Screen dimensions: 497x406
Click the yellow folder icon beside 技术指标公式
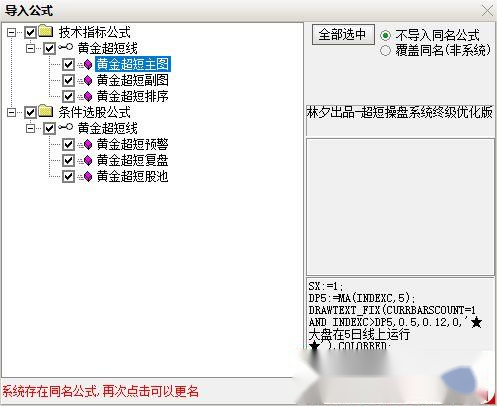46,31
